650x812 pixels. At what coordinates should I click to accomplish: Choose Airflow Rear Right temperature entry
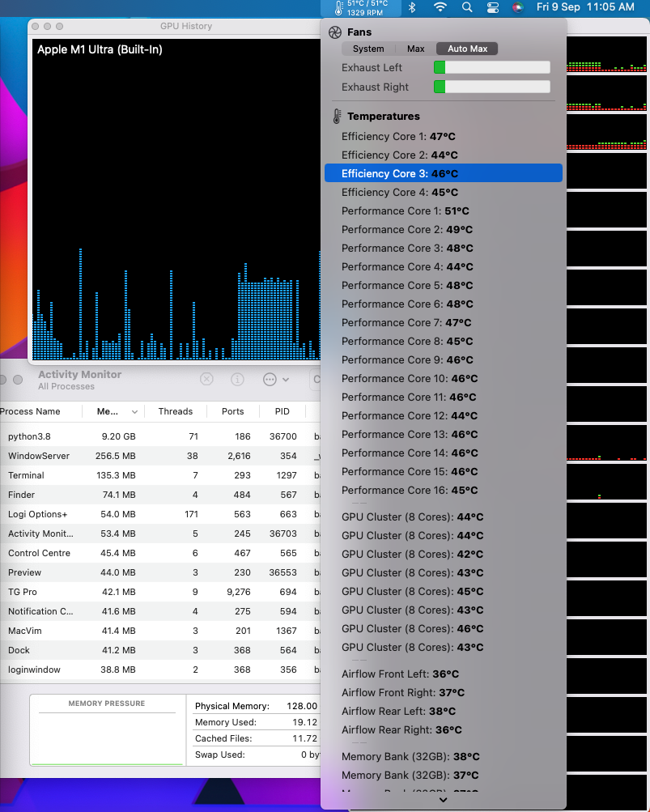coord(444,729)
